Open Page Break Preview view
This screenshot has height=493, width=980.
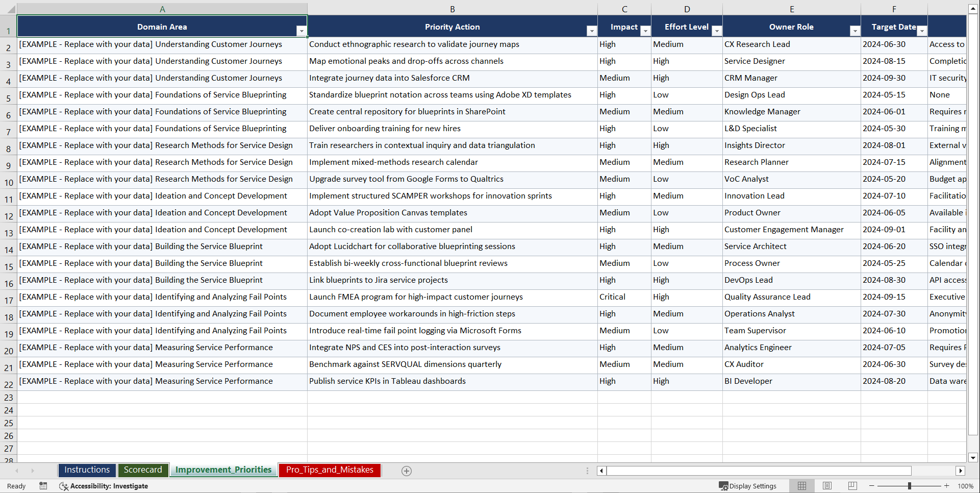click(x=852, y=486)
